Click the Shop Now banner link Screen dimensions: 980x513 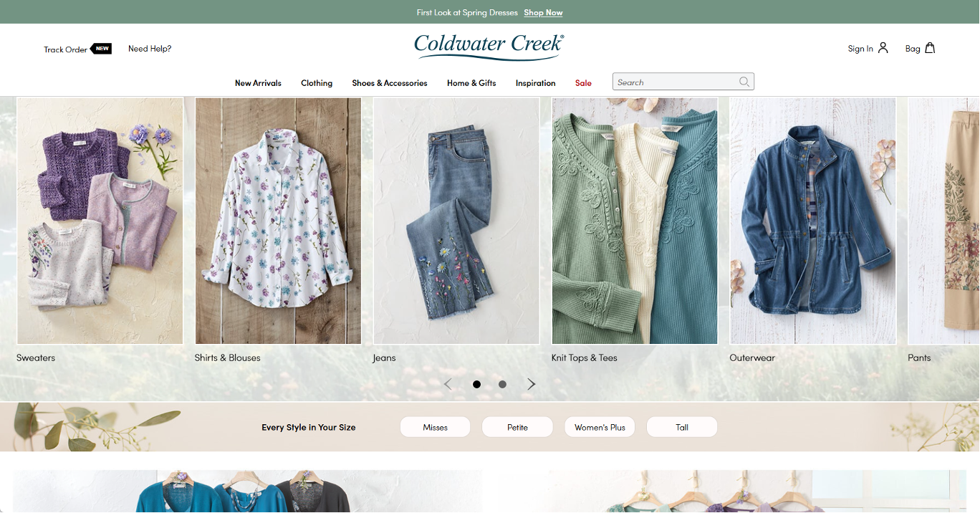pyautogui.click(x=543, y=12)
